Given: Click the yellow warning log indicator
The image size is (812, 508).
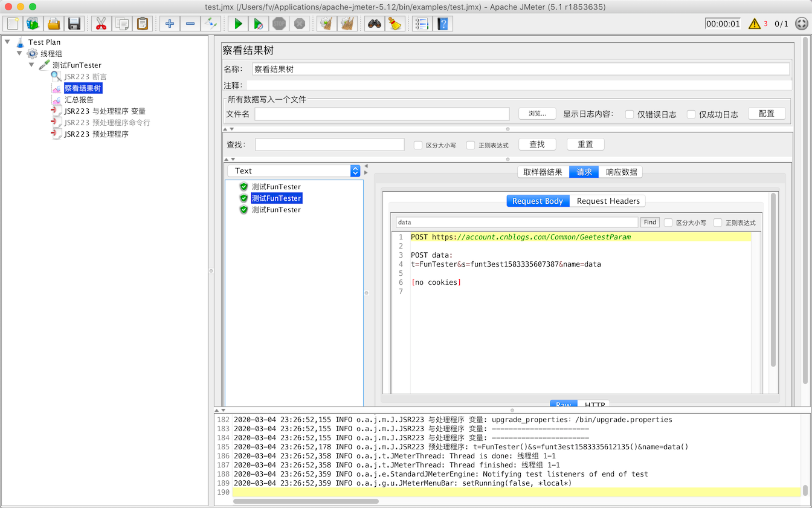Looking at the screenshot, I should tap(755, 24).
